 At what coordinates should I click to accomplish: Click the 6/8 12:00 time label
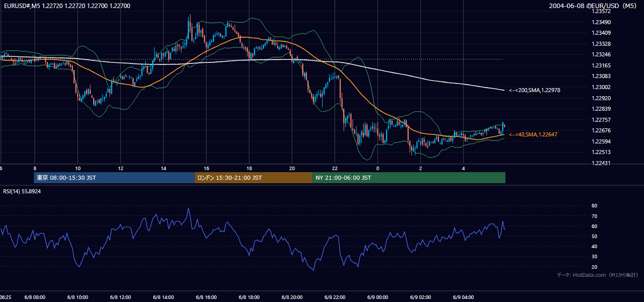coord(120,297)
